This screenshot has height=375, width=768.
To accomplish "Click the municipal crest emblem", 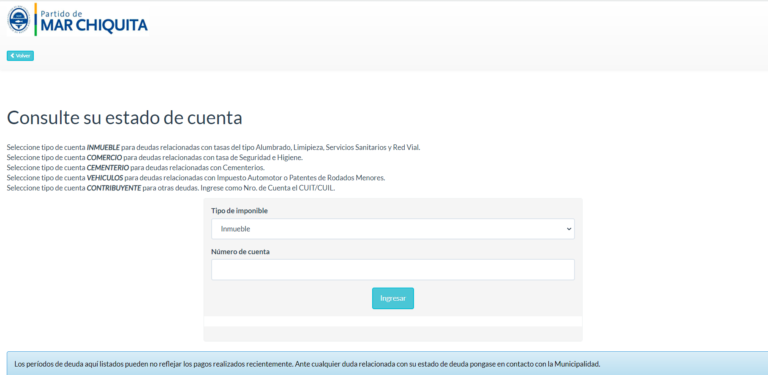I will pyautogui.click(x=19, y=20).
